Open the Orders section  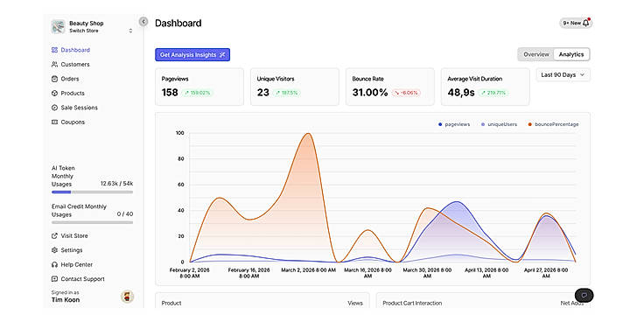pos(70,79)
